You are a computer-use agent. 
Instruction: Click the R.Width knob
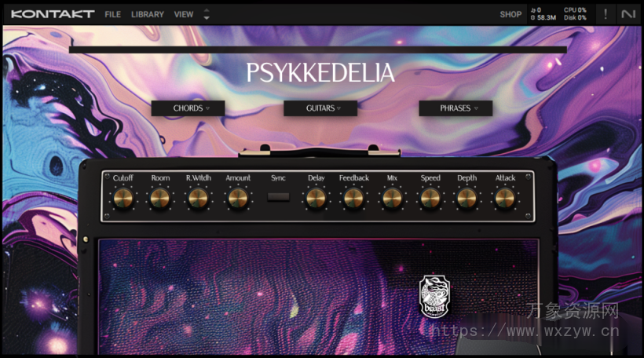(x=199, y=199)
